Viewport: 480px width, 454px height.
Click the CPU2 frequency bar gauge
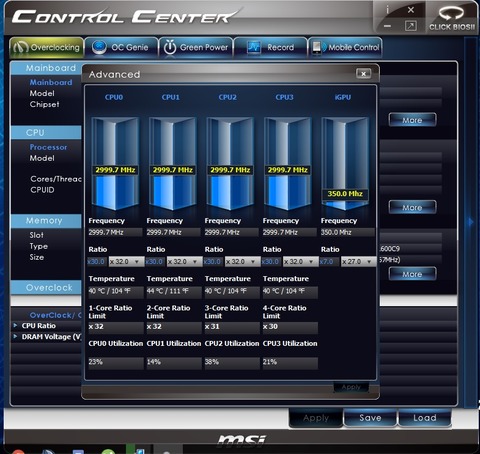pos(230,163)
